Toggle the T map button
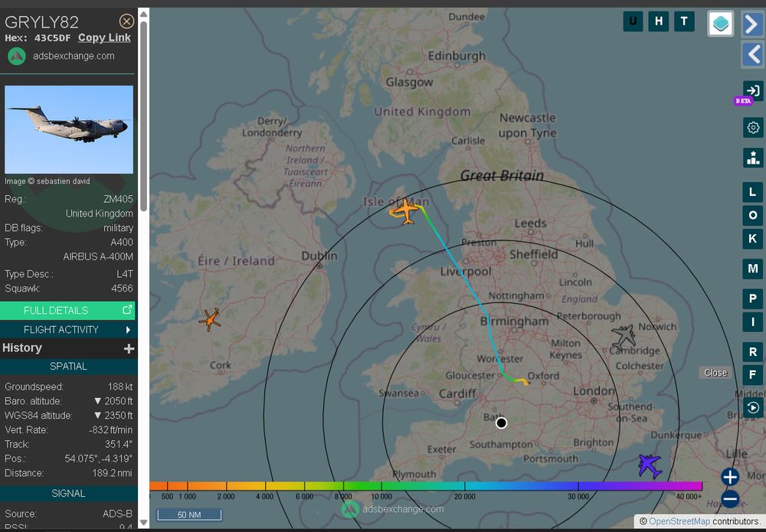The height and width of the screenshot is (532, 766). click(684, 21)
